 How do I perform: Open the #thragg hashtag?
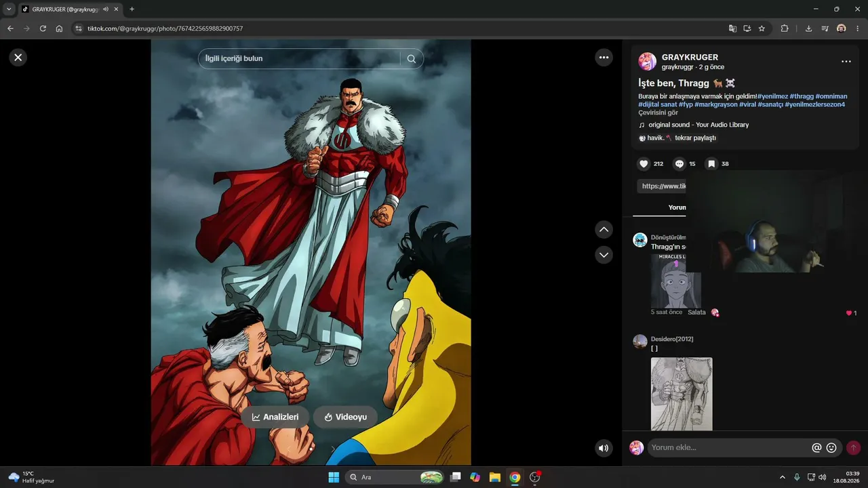click(802, 96)
